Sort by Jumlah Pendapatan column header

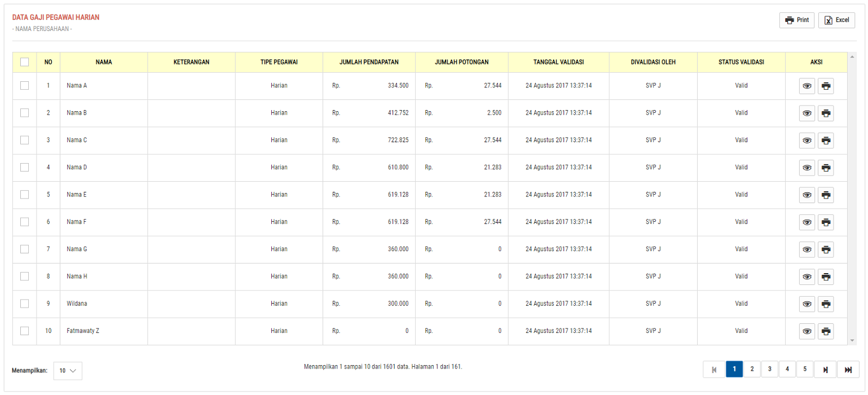[369, 62]
